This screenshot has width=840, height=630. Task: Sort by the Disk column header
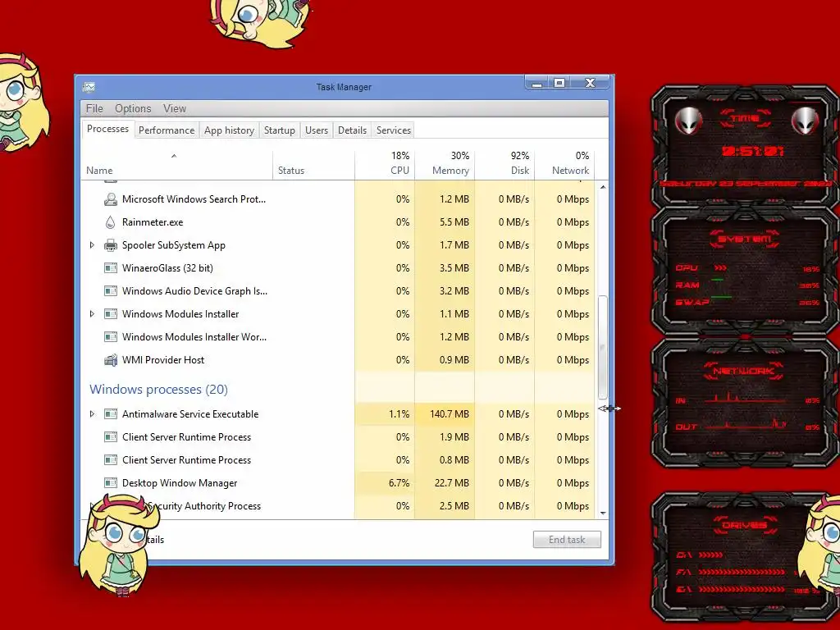[x=504, y=165]
